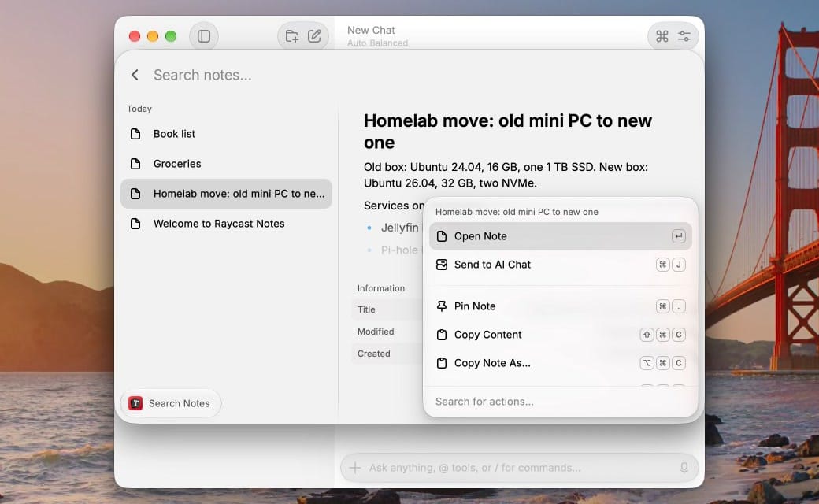Click the new folder icon
This screenshot has height=504, width=819.
click(x=291, y=36)
